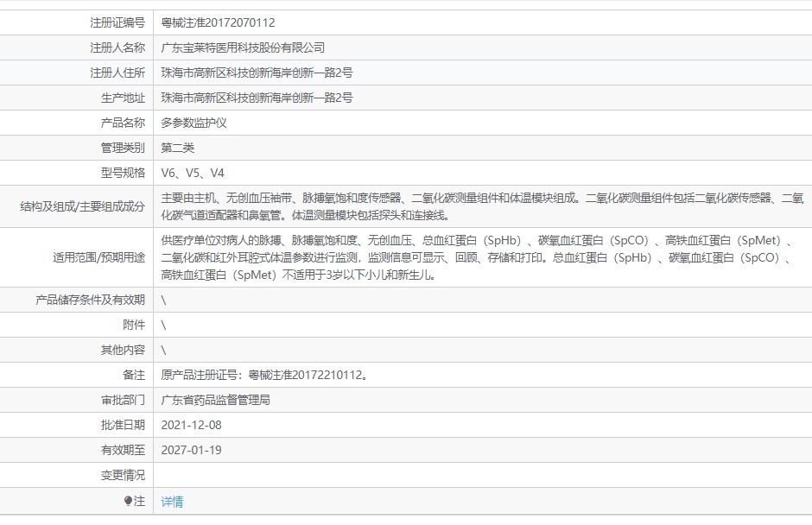Click the address value in 注册人住所 row
The width and height of the screenshot is (812, 525).
click(x=257, y=73)
